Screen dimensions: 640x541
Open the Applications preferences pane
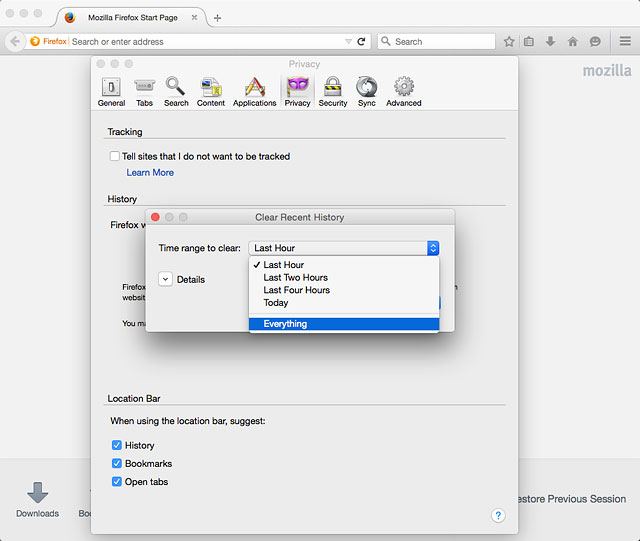[255, 92]
